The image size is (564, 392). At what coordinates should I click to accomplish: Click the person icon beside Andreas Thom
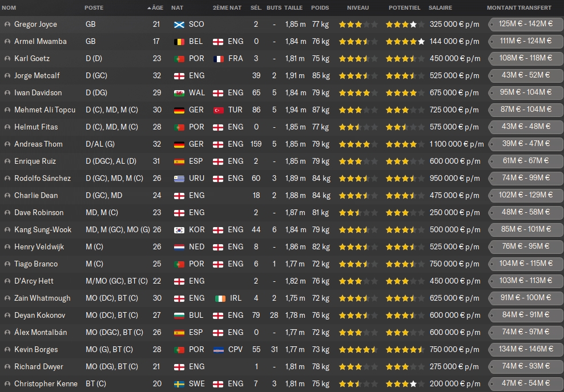click(x=7, y=144)
